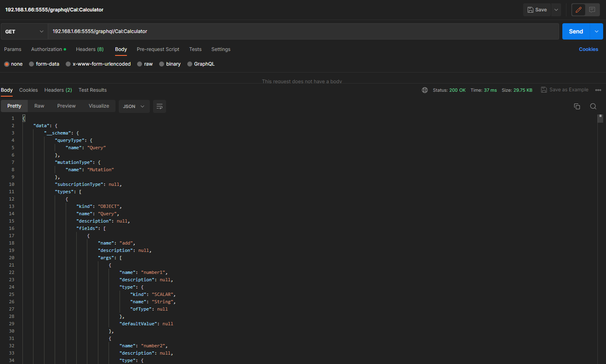Open the Send button dropdown arrow

point(596,31)
